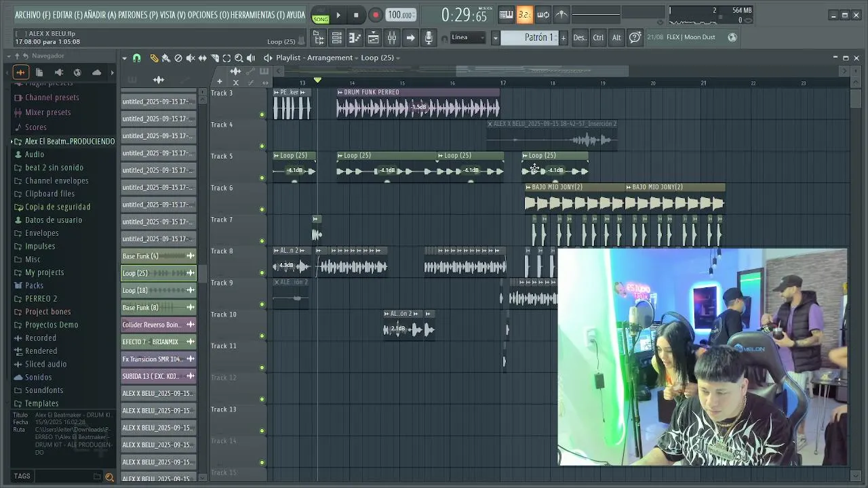Click the Navegador up-arrow icon
Image resolution: width=868 pixels, height=488 pixels.
click(x=18, y=56)
